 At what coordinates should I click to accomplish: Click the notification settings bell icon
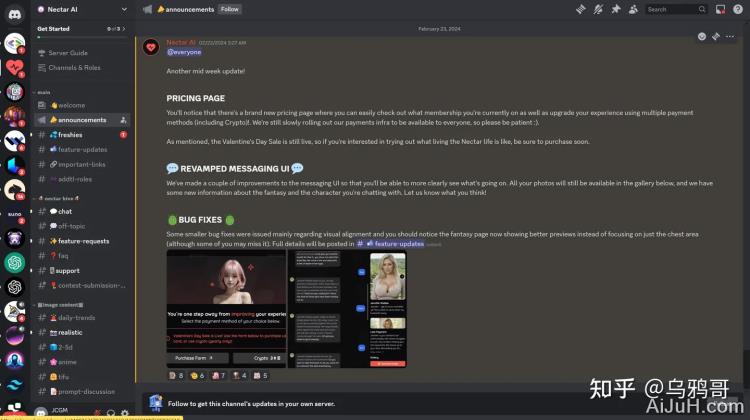[x=598, y=9]
